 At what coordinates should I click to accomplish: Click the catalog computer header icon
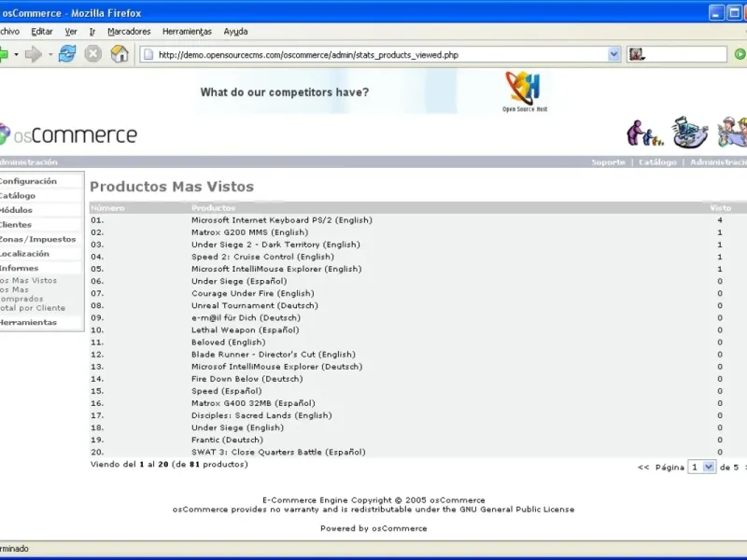click(689, 132)
